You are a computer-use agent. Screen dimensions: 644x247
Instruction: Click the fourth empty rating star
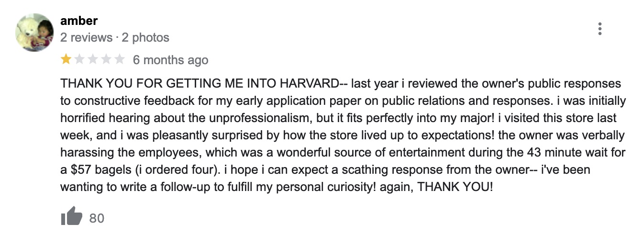coord(106,59)
